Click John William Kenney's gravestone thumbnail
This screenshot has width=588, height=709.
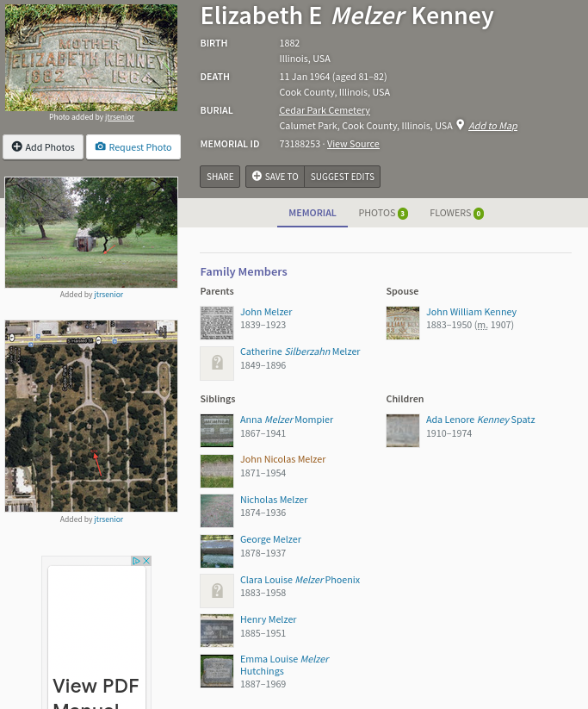(x=403, y=323)
